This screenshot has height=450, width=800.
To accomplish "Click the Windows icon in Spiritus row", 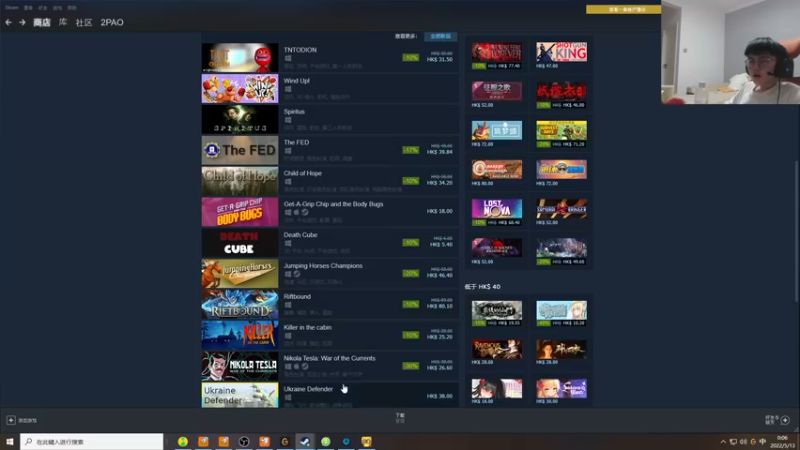I will [x=288, y=120].
